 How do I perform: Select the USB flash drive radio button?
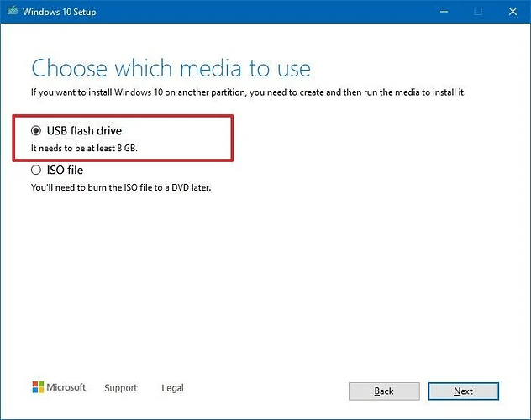(x=36, y=130)
